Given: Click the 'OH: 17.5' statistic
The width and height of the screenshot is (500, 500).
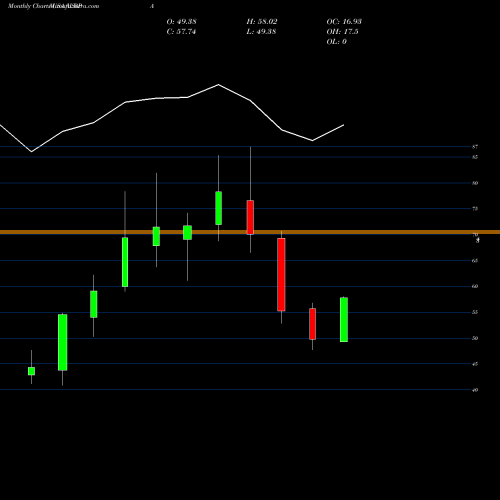Looking at the screenshot, I should [x=342, y=31].
